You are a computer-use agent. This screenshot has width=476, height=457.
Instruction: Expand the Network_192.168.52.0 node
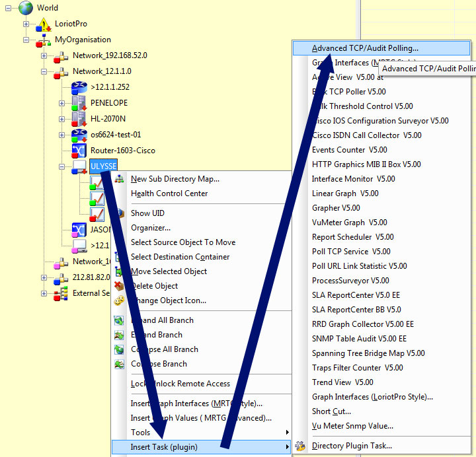pos(44,55)
